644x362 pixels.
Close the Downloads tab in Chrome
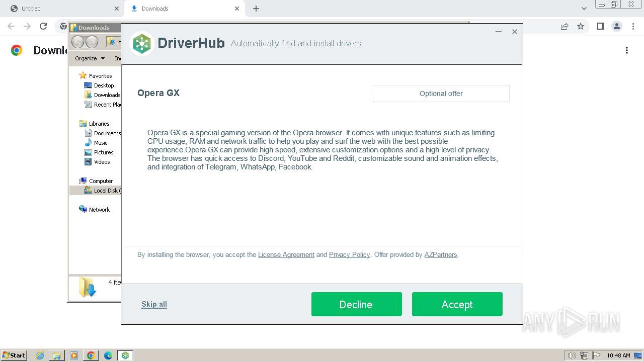pyautogui.click(x=237, y=9)
